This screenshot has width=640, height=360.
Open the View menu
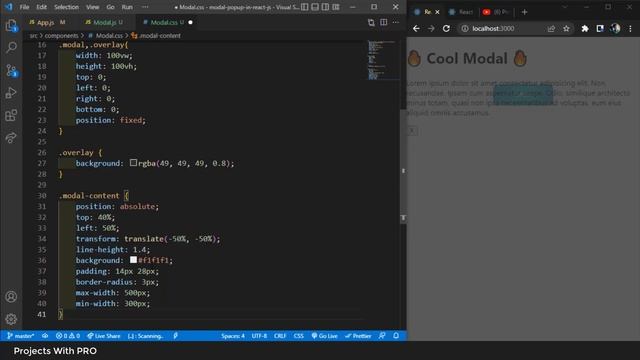[x=92, y=7]
